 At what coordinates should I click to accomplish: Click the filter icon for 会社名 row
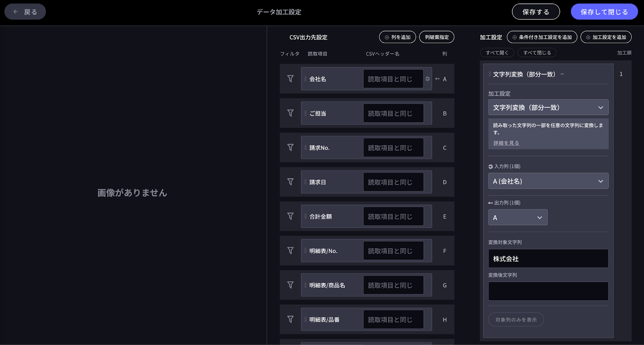coord(290,79)
